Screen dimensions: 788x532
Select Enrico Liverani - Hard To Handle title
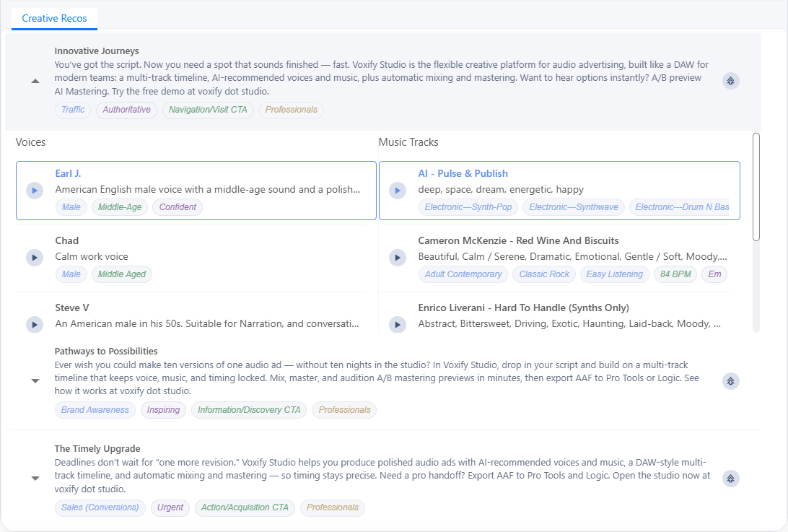(x=523, y=308)
